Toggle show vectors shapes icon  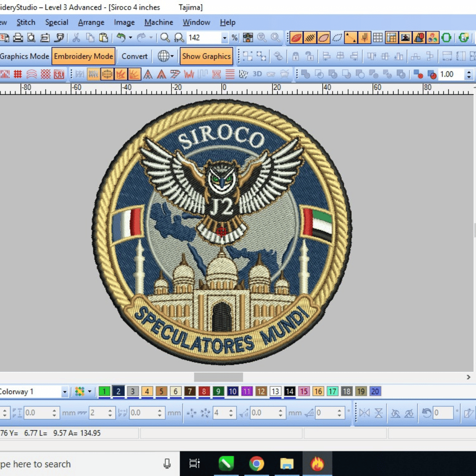[419, 37]
